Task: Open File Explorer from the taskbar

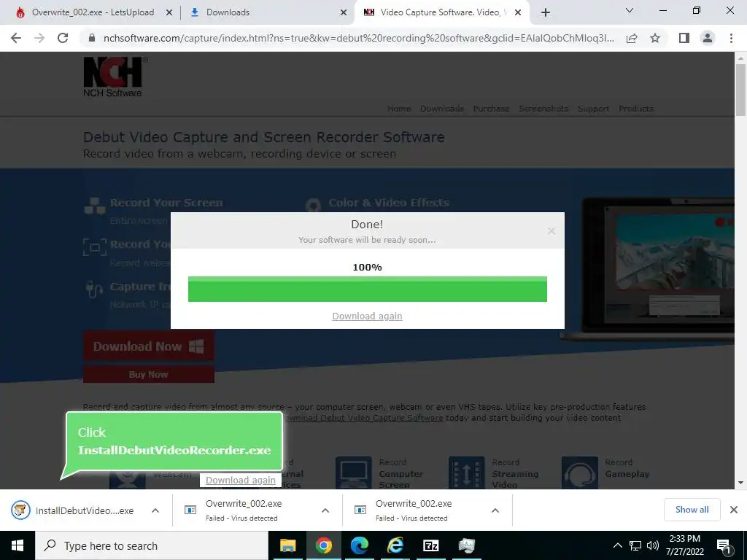Action: pos(287,545)
